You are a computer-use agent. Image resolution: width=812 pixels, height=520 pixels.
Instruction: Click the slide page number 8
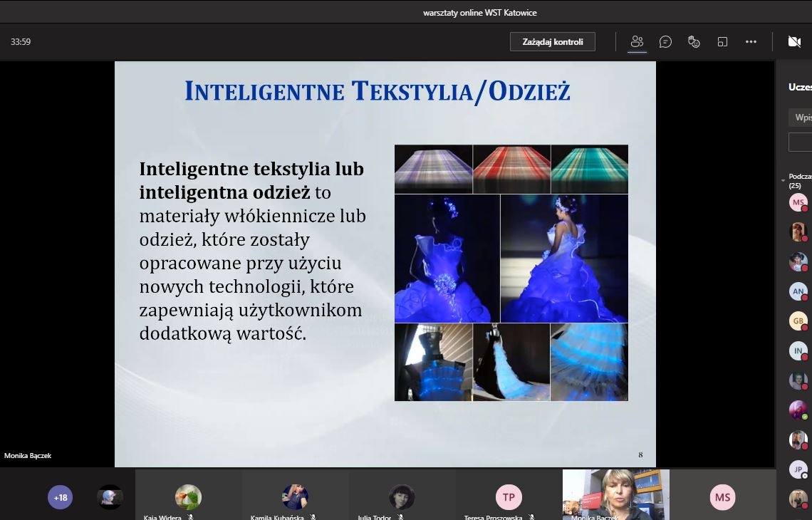(x=640, y=454)
